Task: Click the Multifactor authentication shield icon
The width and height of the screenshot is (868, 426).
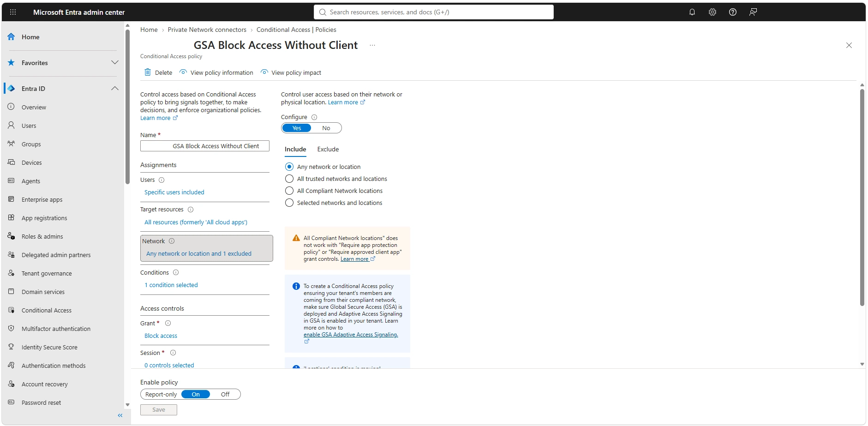Action: [11, 329]
